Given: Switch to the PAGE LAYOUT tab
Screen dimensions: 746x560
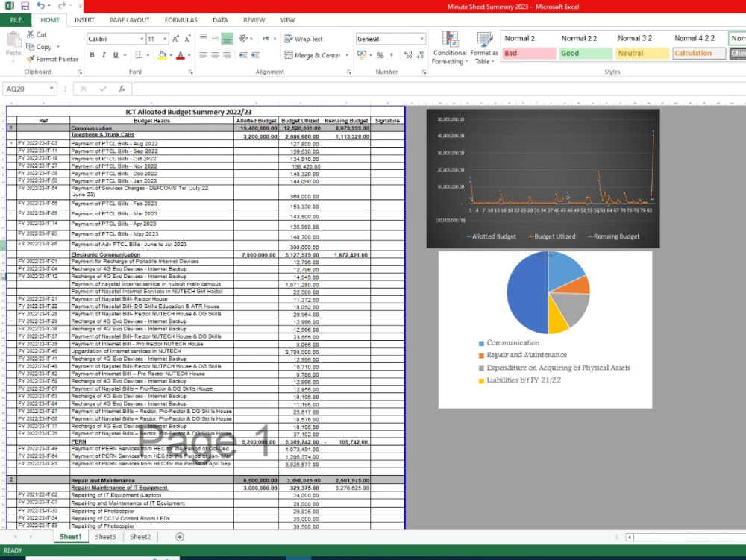Looking at the screenshot, I should [x=129, y=20].
